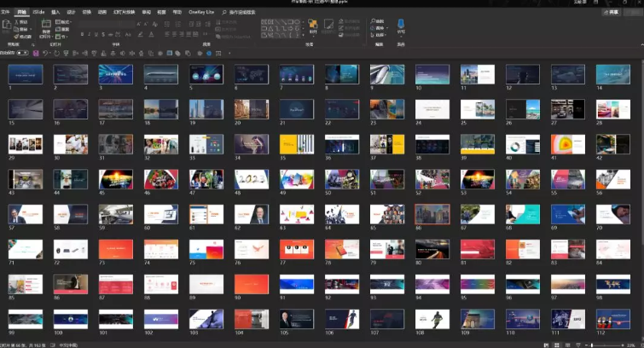Open the File menu

5,12
